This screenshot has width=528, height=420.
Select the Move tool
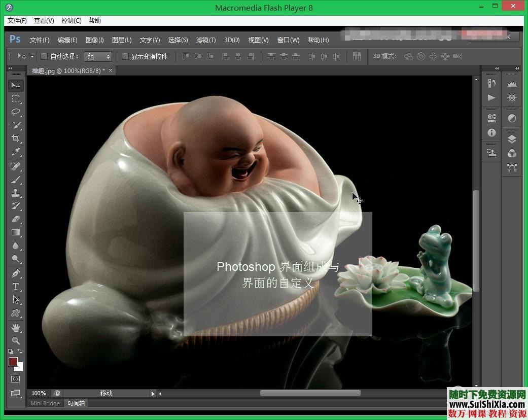[x=16, y=85]
